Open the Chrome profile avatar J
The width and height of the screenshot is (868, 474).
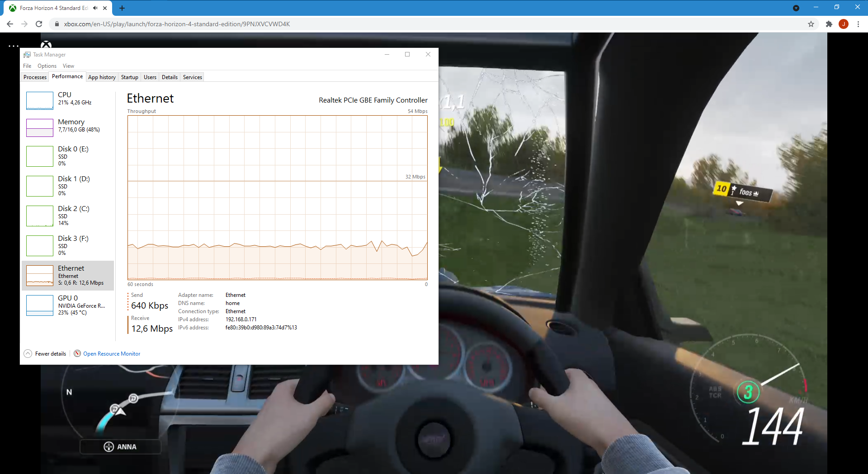tap(844, 24)
